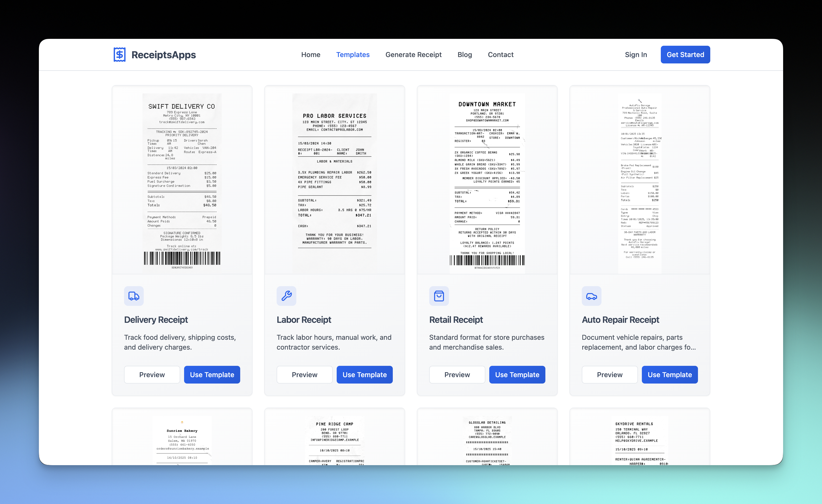Image resolution: width=822 pixels, height=504 pixels.
Task: Click the Auto Repair car icon
Action: click(x=591, y=296)
